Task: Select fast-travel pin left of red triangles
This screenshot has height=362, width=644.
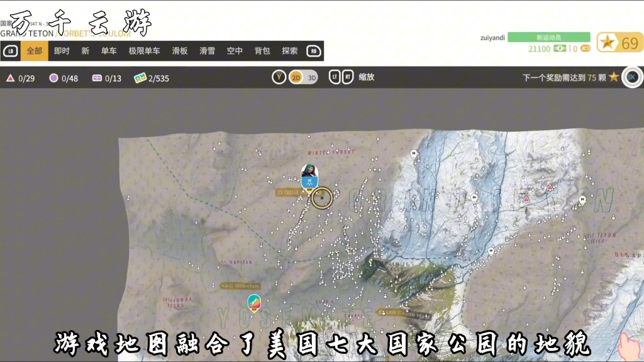Action: [474, 198]
